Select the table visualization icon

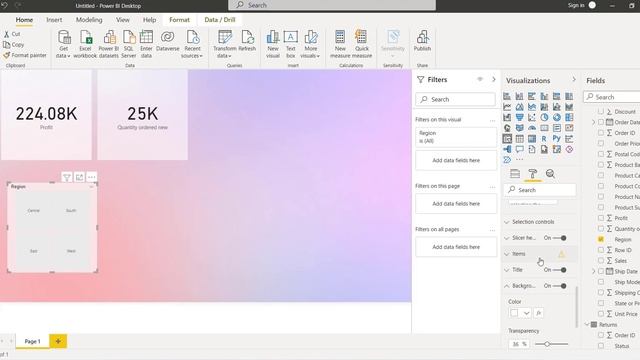point(519,139)
